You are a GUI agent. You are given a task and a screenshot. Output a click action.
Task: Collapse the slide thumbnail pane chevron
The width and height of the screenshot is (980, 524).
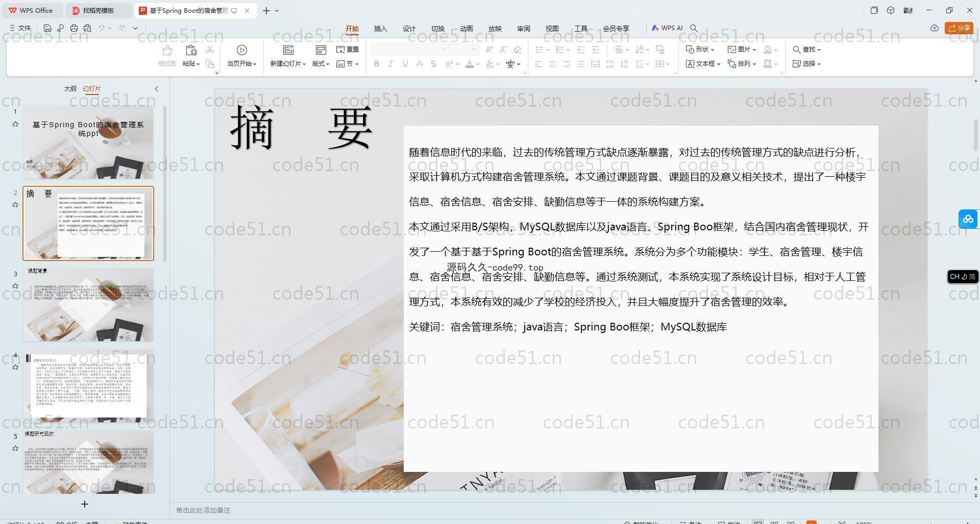157,89
